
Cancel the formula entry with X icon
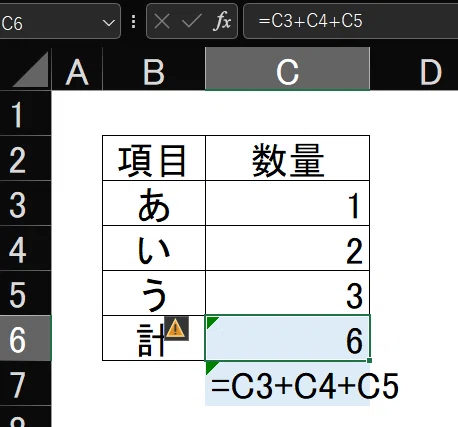162,22
